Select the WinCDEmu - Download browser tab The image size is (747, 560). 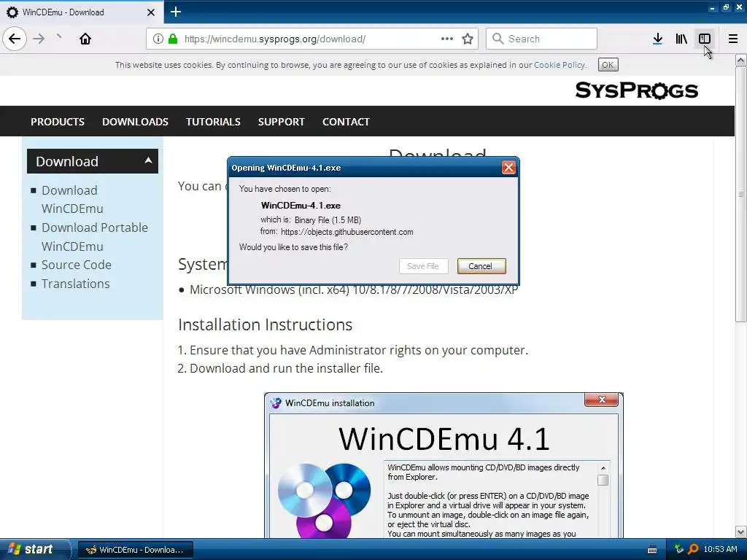tap(81, 12)
